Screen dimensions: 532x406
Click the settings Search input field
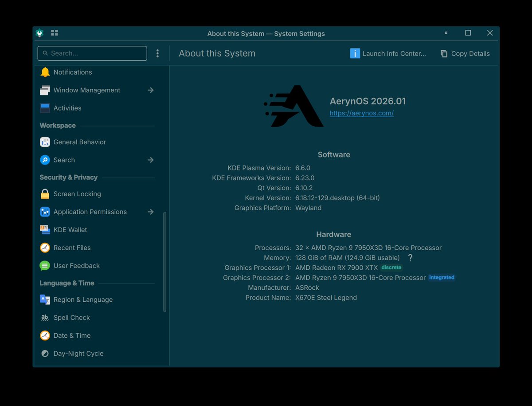point(92,53)
